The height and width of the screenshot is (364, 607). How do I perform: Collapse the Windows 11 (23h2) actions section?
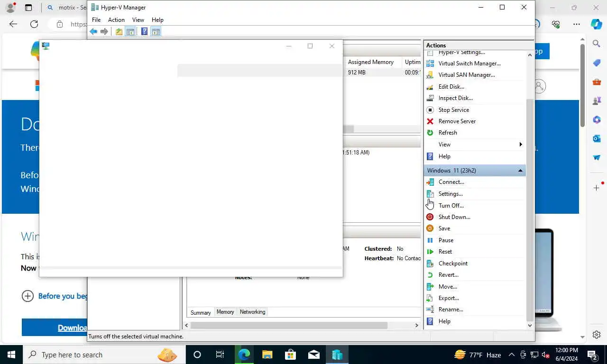pyautogui.click(x=520, y=171)
